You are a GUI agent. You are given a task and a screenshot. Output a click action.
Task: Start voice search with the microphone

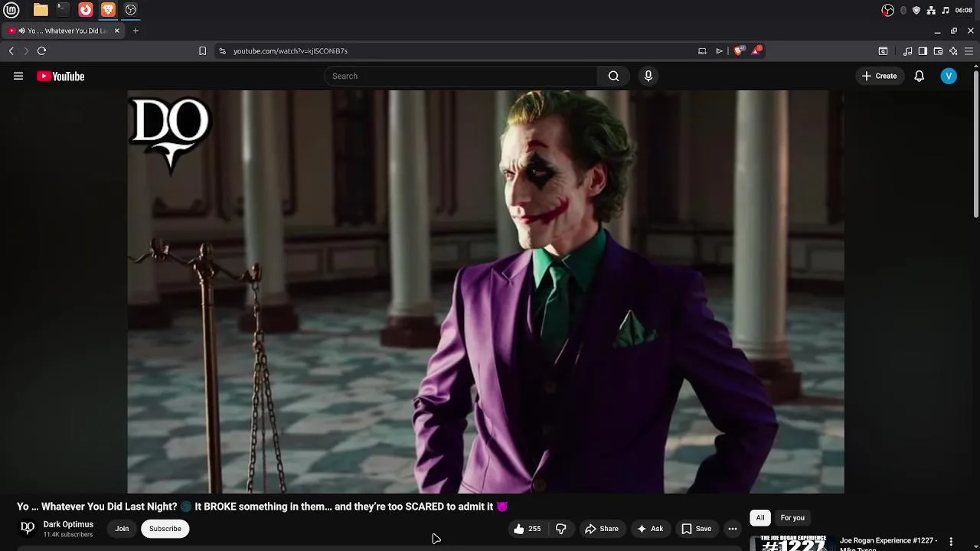pyautogui.click(x=648, y=76)
